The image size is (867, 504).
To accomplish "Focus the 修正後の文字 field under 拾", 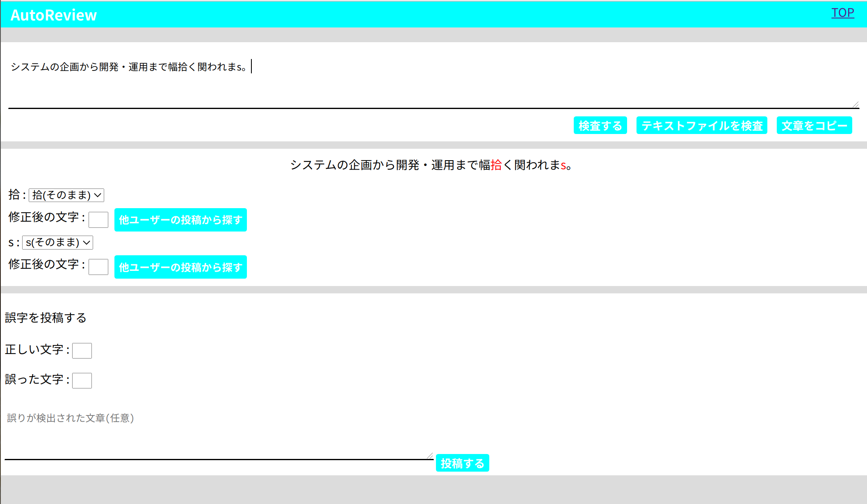I will pos(98,220).
